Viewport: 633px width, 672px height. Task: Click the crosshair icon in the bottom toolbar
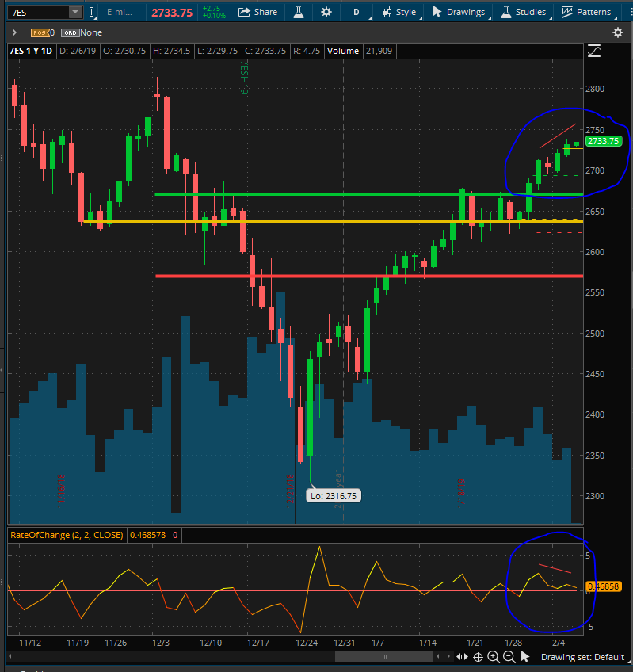point(478,657)
